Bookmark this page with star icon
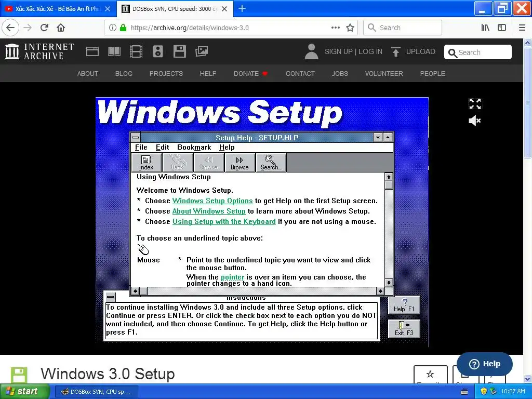Viewport: 532px width, 399px height. [350, 28]
